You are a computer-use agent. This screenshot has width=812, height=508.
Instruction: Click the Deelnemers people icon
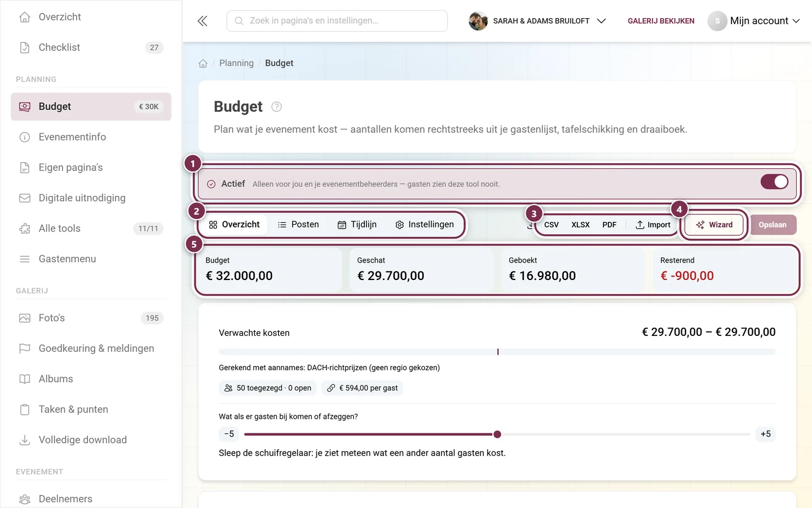[25, 499]
